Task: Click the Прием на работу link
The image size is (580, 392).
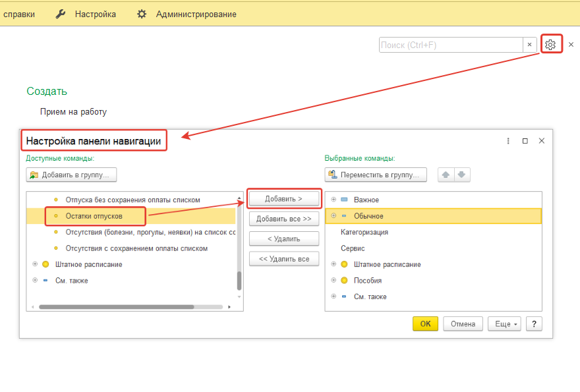Action: pyautogui.click(x=73, y=111)
